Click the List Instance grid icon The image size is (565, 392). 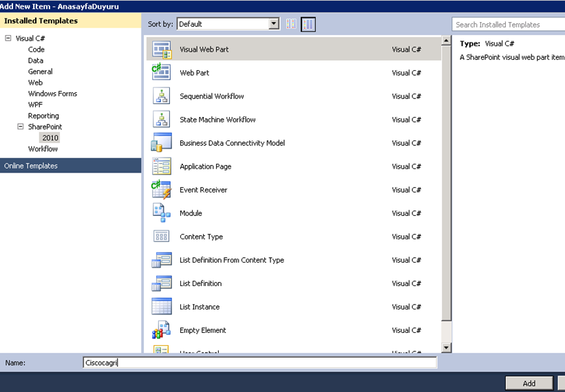[162, 307]
